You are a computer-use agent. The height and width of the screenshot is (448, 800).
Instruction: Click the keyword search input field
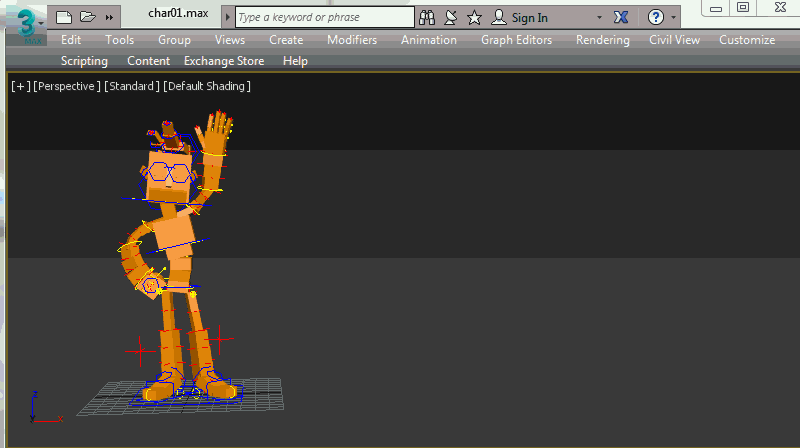[324, 17]
